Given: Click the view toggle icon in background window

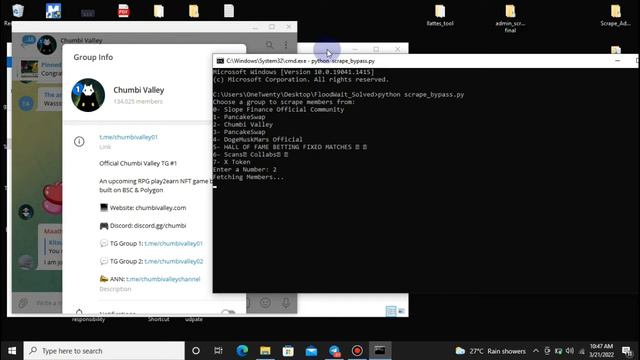Looking at the screenshot, I should pyautogui.click(x=391, y=311).
